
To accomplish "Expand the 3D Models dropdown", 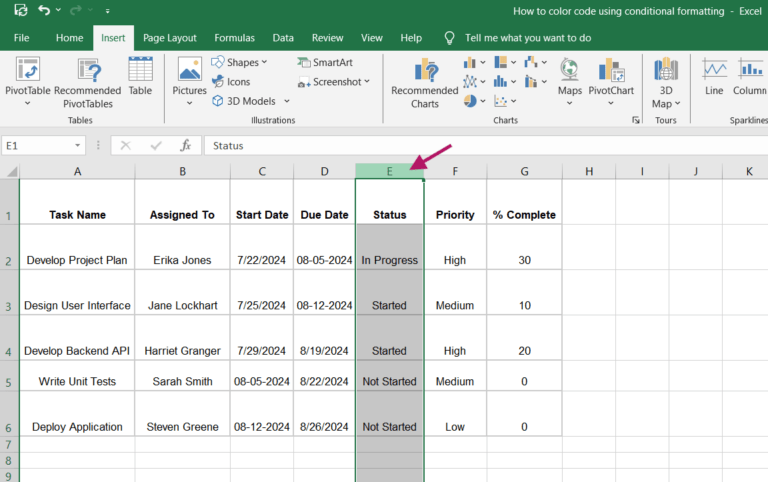I will click(287, 101).
